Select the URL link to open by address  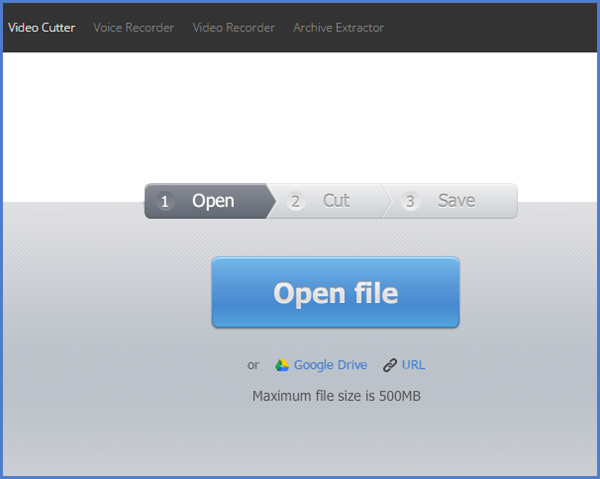pyautogui.click(x=413, y=365)
